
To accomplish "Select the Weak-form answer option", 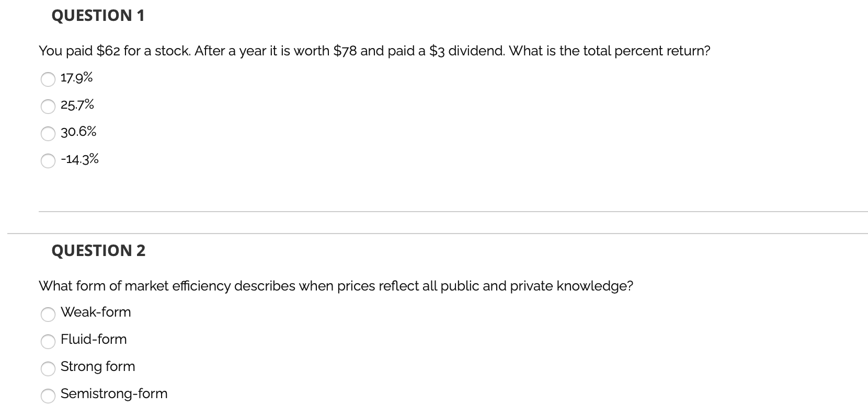I will 48,315.
